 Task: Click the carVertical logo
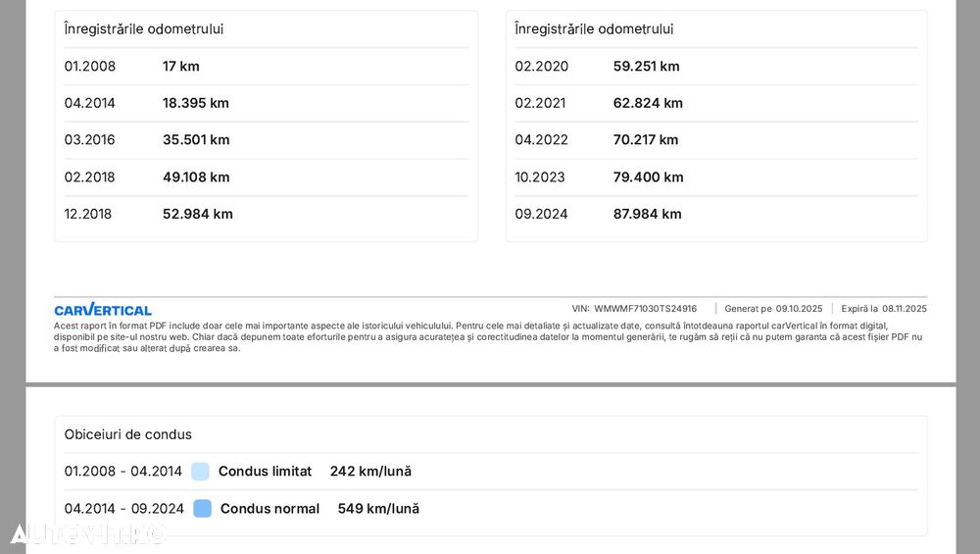point(103,310)
